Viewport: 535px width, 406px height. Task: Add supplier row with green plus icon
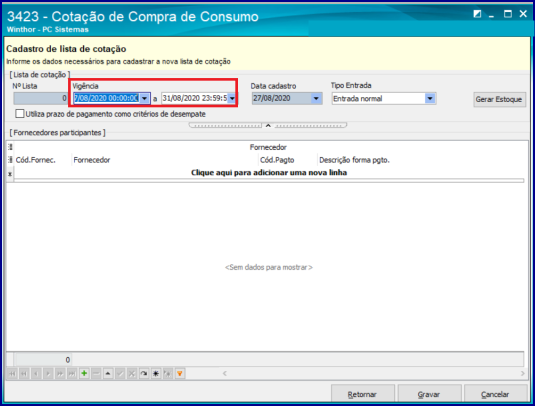pos(84,374)
